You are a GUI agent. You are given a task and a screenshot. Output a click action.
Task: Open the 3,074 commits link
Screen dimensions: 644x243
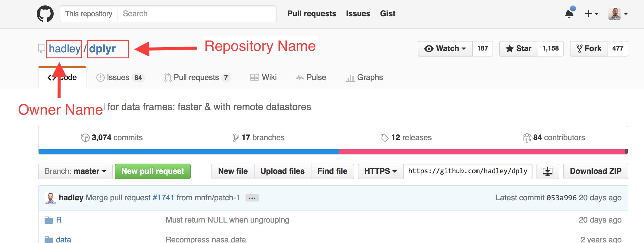[x=112, y=138]
